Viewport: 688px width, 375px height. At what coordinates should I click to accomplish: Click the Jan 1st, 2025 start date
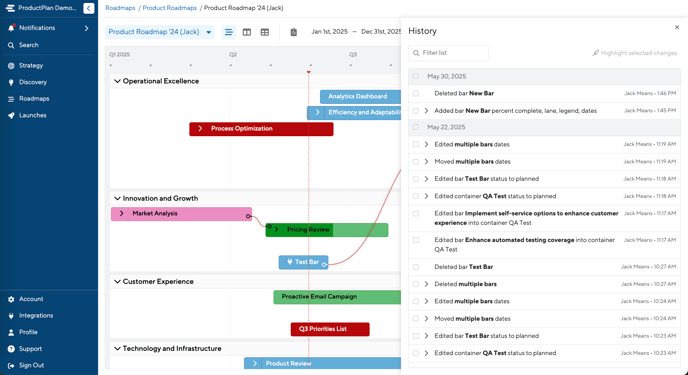(x=330, y=32)
